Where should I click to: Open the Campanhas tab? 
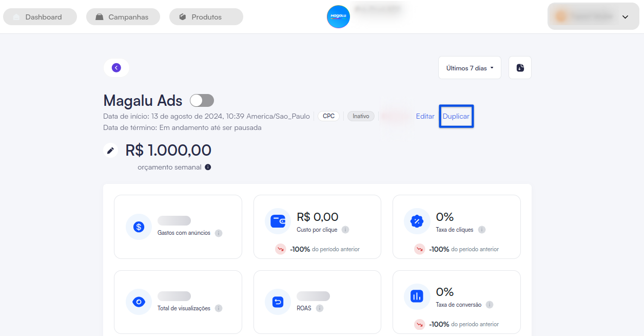[123, 17]
